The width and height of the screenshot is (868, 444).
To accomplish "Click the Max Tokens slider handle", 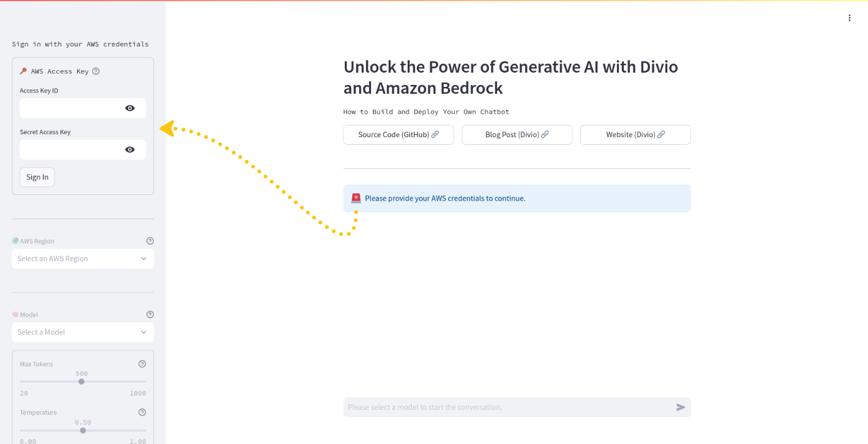I will point(81,381).
